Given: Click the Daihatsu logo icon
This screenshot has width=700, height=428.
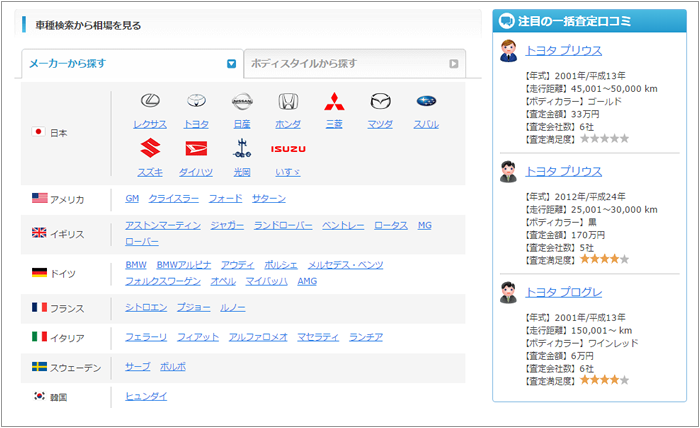Looking at the screenshot, I should [x=196, y=149].
